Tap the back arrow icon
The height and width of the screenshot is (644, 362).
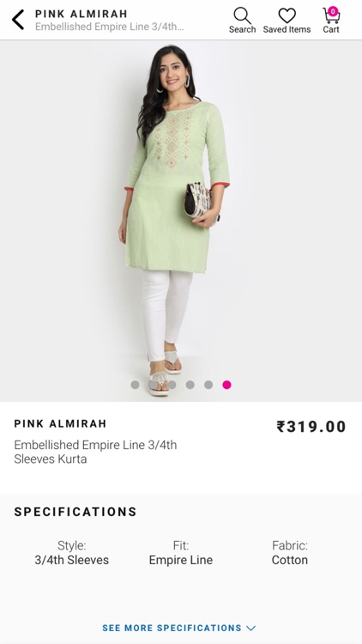18,20
